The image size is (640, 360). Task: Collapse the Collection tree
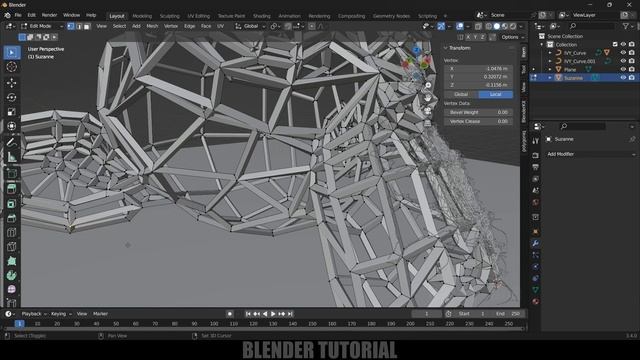point(542,44)
